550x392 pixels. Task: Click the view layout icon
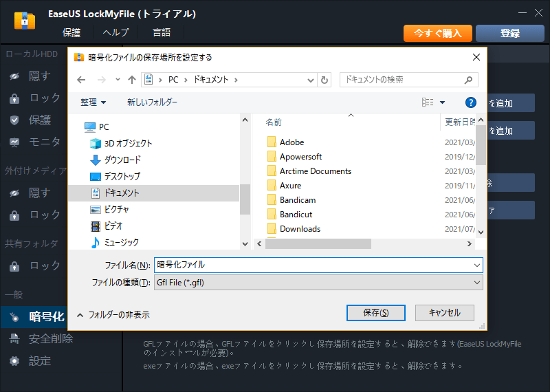[x=428, y=102]
